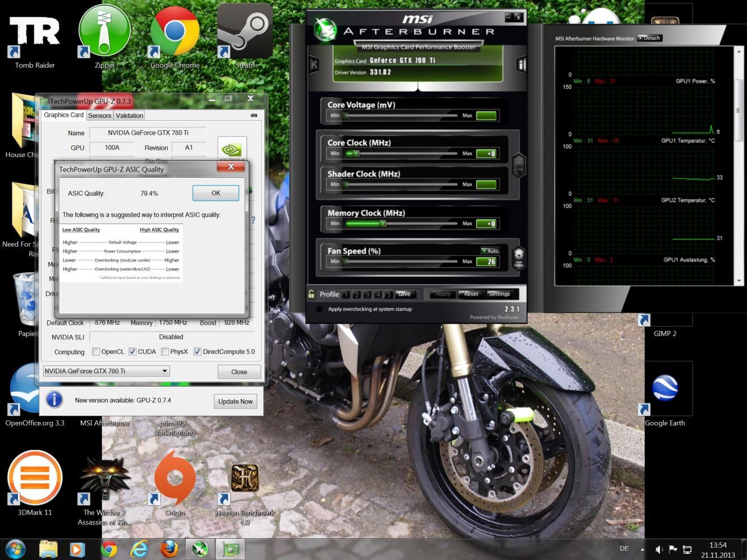Click the Close button in GPU-Z
747x560 pixels.
pos(239,372)
